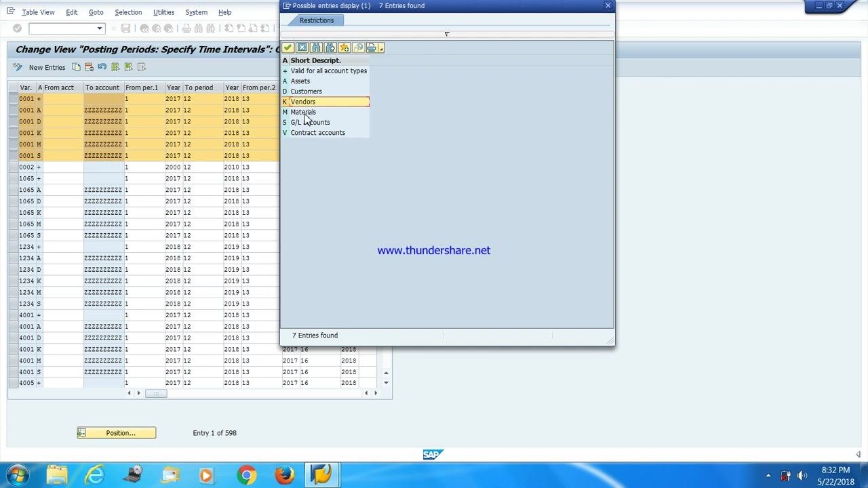The height and width of the screenshot is (488, 868).
Task: Select row header for variant 1234 +
Action: (x=13, y=247)
